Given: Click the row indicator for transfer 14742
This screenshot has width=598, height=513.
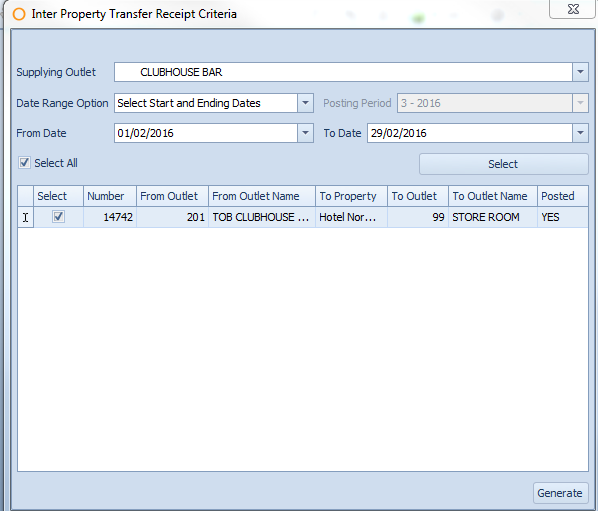Looking at the screenshot, I should point(26,217).
